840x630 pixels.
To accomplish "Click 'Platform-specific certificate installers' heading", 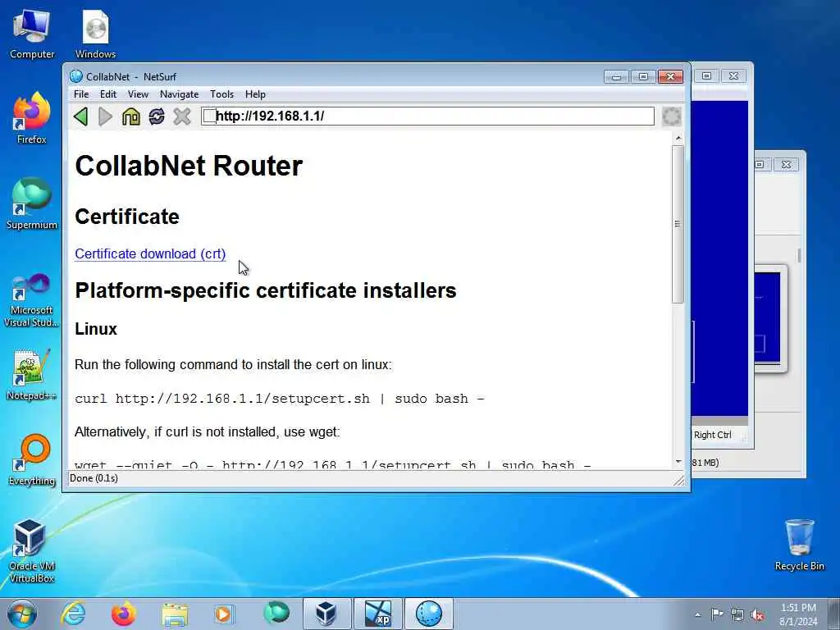I will tap(266, 291).
